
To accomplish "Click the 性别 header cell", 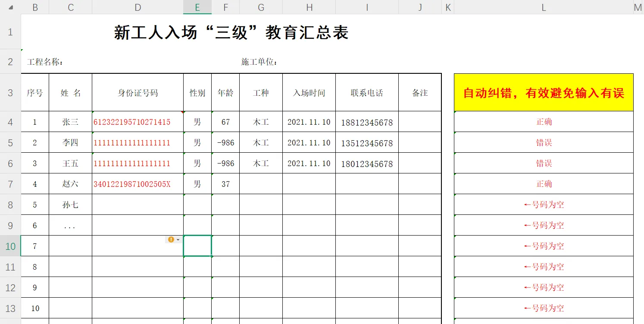I will pyautogui.click(x=197, y=93).
